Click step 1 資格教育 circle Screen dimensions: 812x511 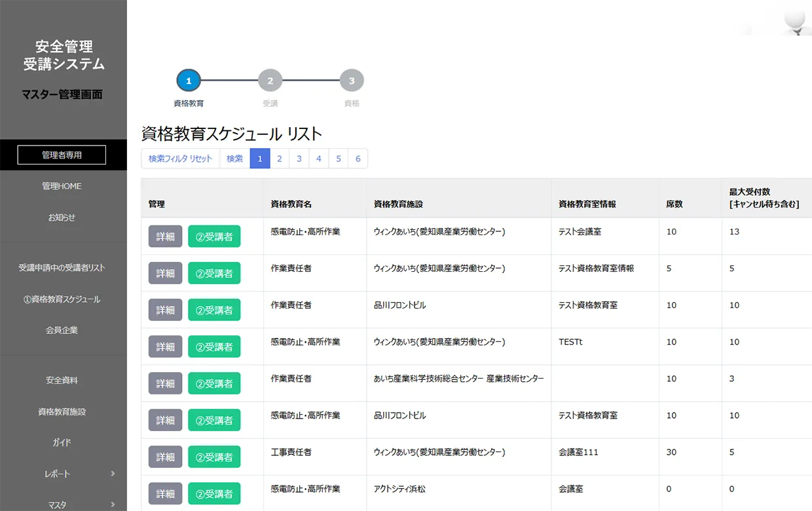tap(189, 81)
